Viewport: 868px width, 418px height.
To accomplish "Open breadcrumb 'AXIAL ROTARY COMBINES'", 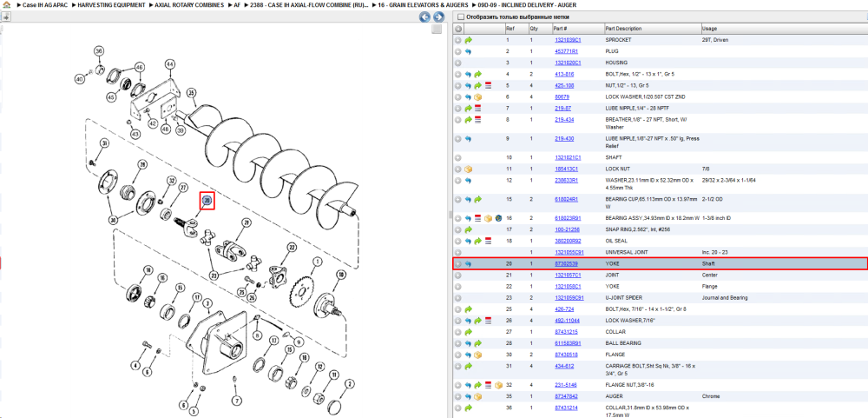I will 191,4.
